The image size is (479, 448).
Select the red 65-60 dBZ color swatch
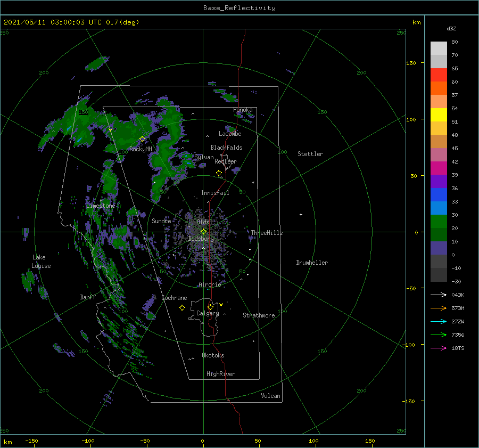click(439, 75)
